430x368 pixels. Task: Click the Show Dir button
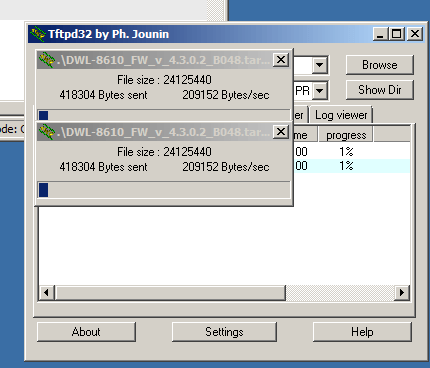380,90
